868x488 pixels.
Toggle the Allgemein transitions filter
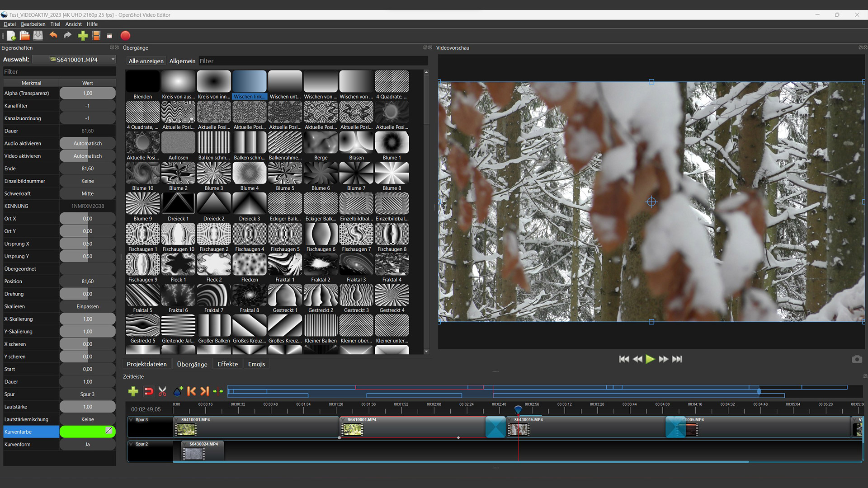tap(182, 61)
